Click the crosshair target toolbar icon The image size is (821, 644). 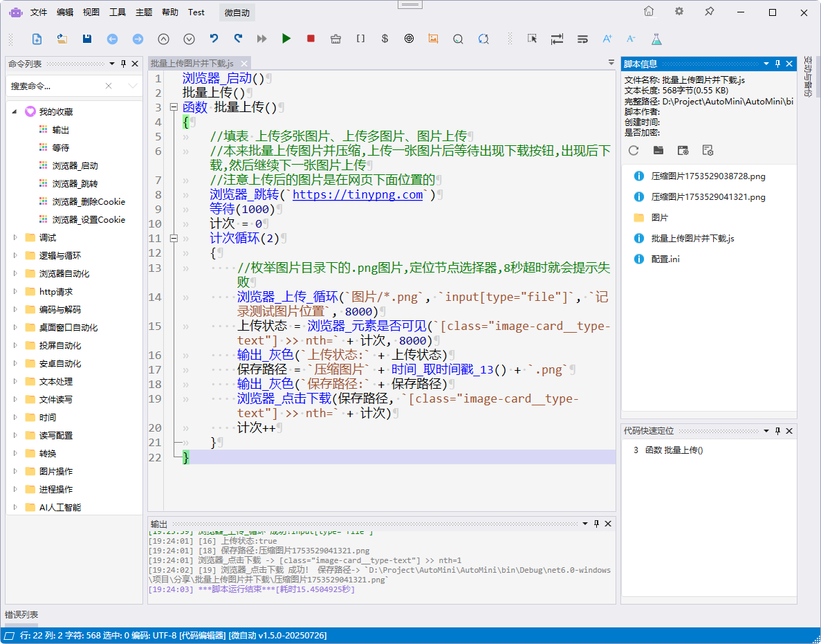pos(409,39)
